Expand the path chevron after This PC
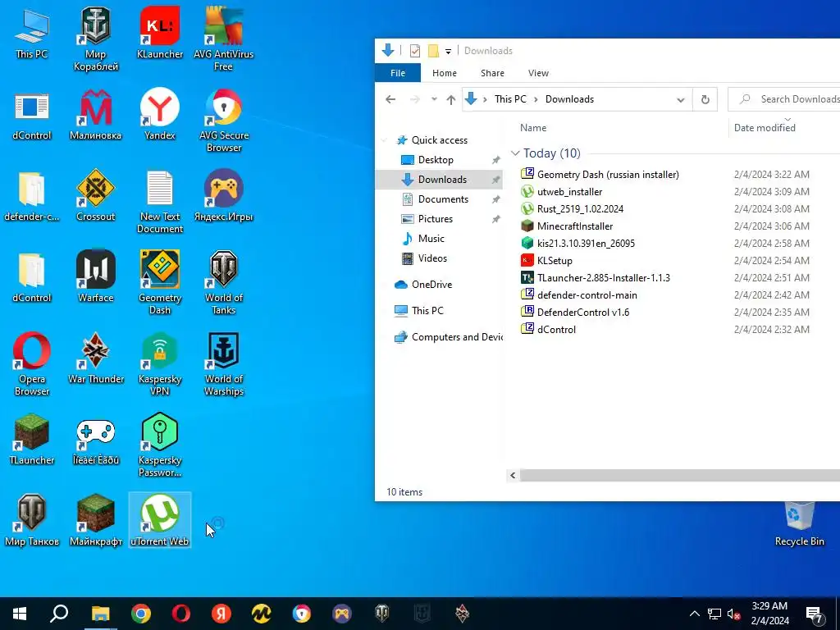 click(x=536, y=99)
